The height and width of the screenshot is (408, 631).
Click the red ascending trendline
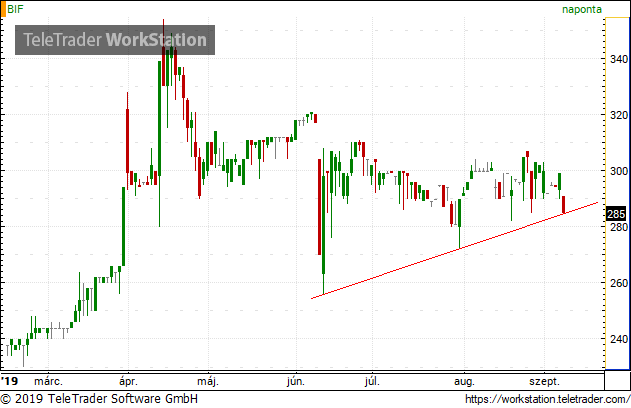coord(455,250)
